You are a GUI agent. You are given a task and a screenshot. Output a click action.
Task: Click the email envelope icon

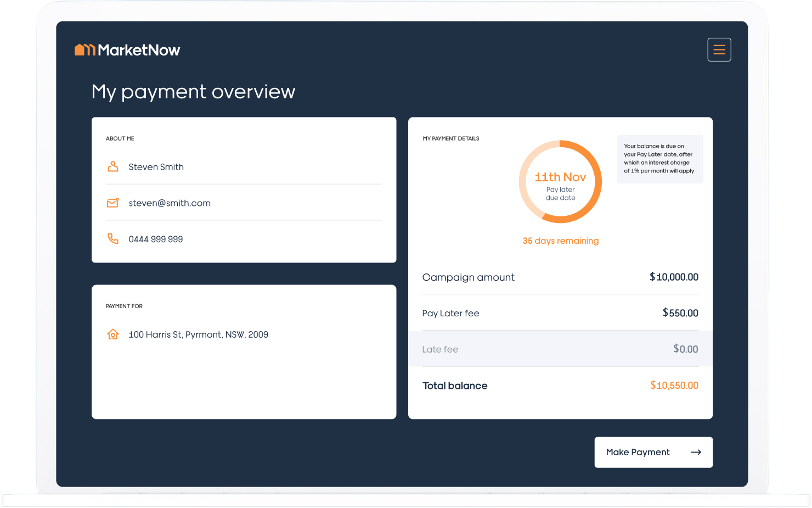tap(113, 203)
